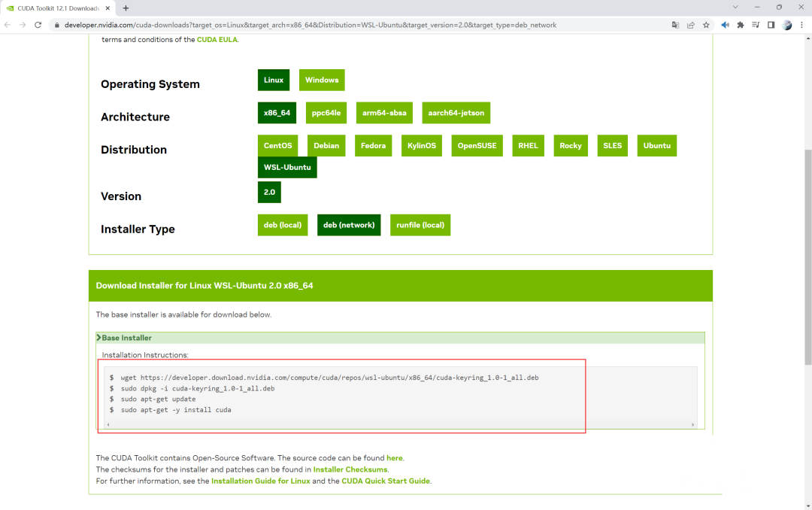The width and height of the screenshot is (812, 510).
Task: Reload the page
Action: 38,25
